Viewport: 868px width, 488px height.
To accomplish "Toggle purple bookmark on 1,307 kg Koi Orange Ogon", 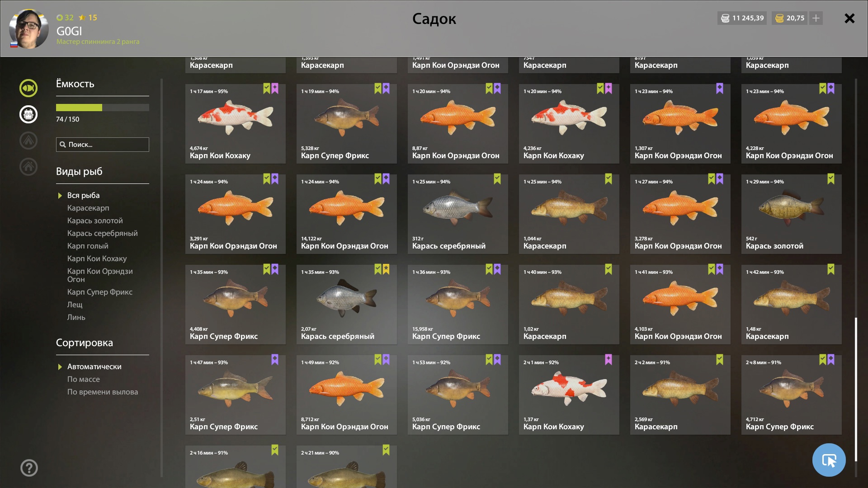I will coord(720,89).
